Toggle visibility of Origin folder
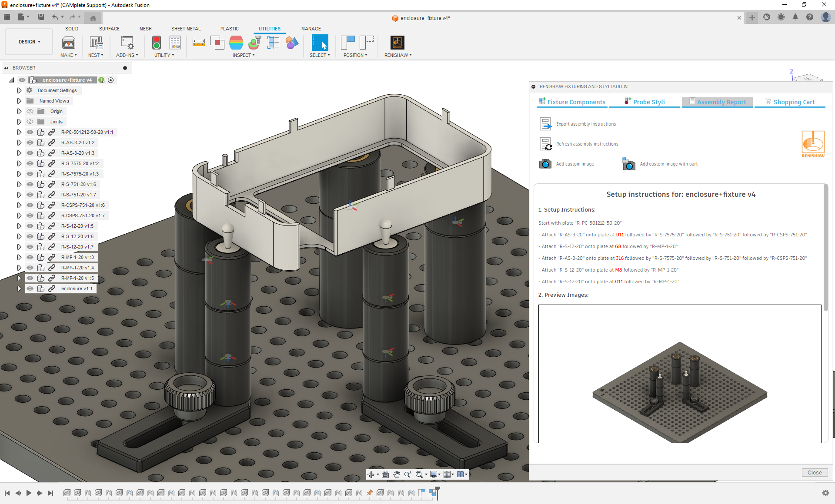 (30, 111)
